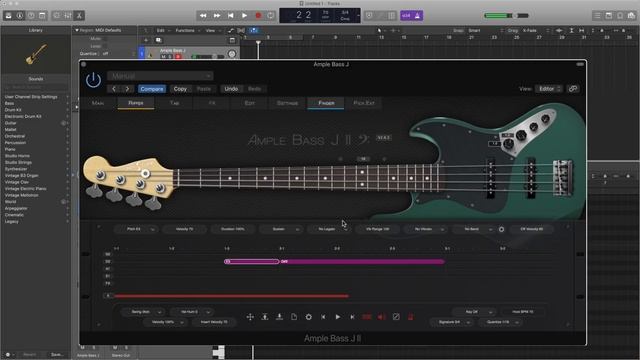Click the riffer move arrows icon
Image resolution: width=640 pixels, height=360 pixels.
(250, 317)
